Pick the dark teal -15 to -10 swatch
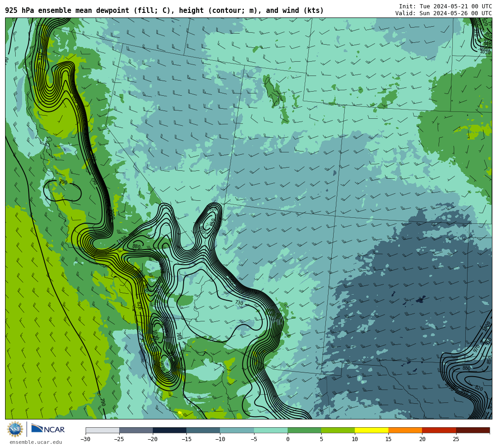Viewport: 497px width, 448px height. pos(203,430)
